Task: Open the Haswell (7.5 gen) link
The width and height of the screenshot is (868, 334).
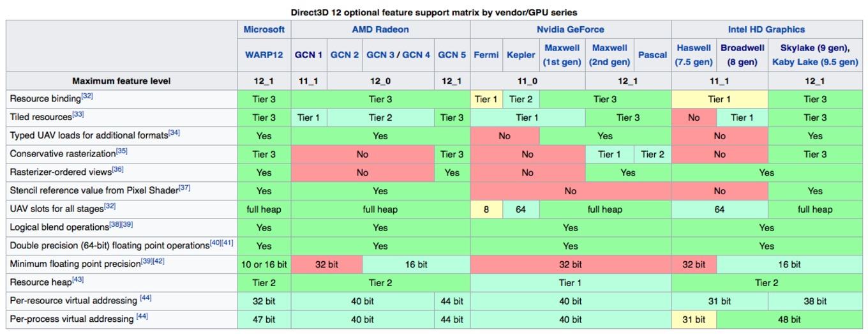Action: (694, 55)
